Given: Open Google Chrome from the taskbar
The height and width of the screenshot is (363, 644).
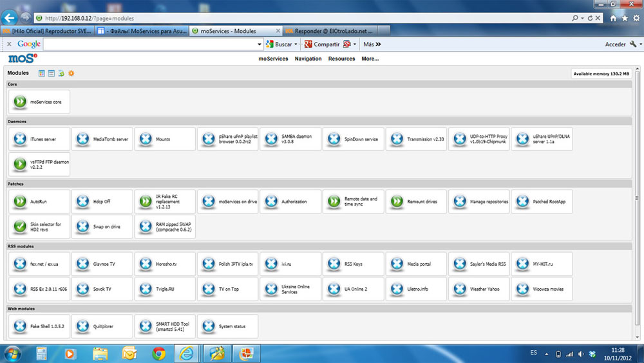Looking at the screenshot, I should click(159, 353).
